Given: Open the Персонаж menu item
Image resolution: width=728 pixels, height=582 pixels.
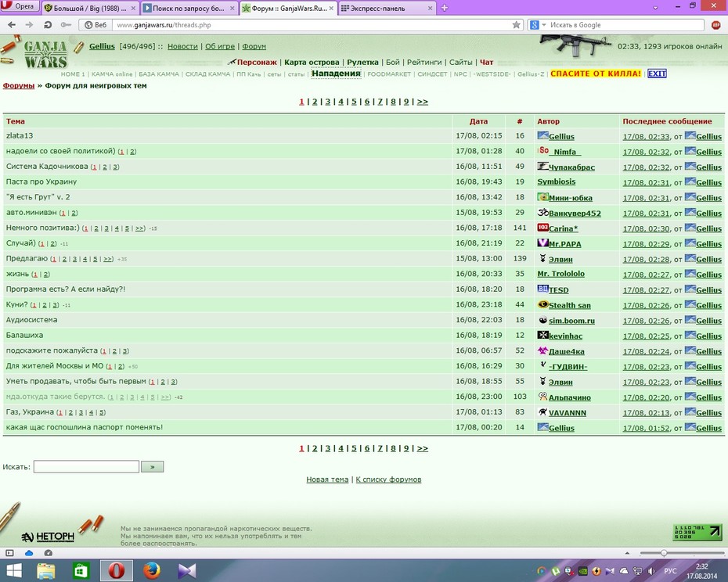Looking at the screenshot, I should click(257, 63).
